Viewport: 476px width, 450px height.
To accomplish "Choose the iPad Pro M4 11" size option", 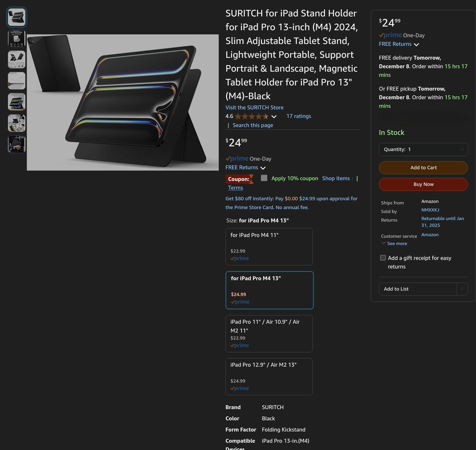I will [269, 247].
